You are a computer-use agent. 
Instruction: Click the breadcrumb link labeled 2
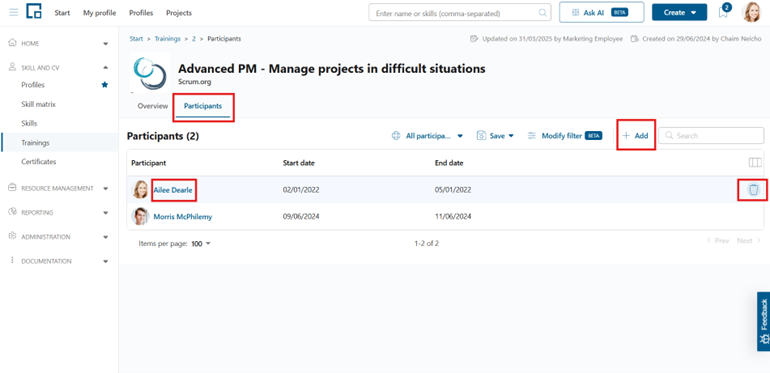tap(193, 38)
